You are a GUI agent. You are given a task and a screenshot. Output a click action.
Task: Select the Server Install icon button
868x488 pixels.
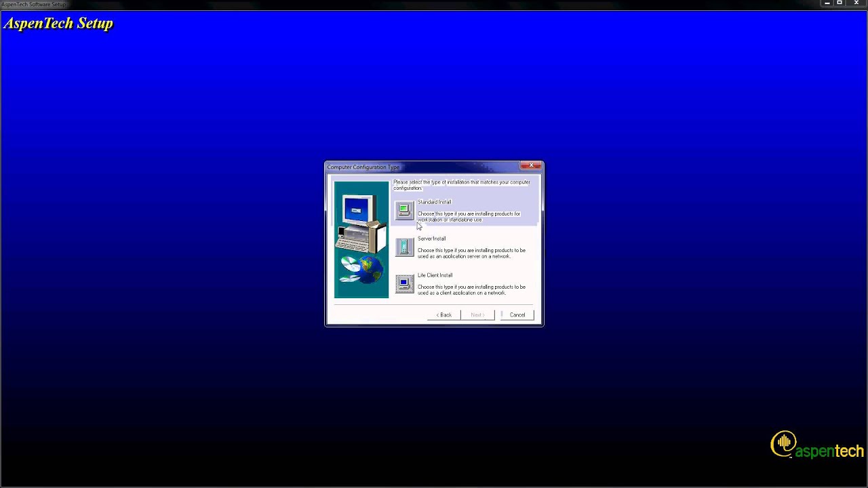point(404,247)
